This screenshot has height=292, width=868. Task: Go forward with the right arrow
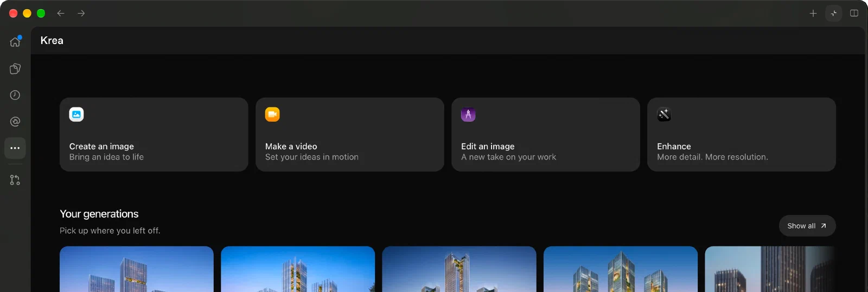point(81,13)
